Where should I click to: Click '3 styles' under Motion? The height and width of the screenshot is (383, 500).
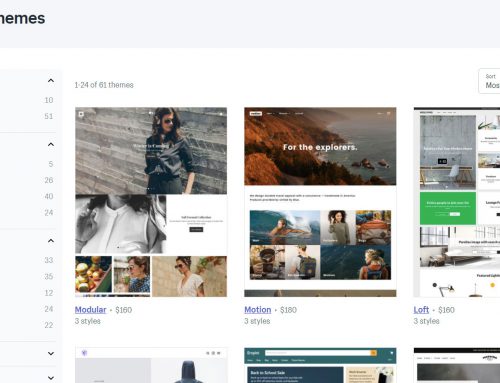click(257, 321)
